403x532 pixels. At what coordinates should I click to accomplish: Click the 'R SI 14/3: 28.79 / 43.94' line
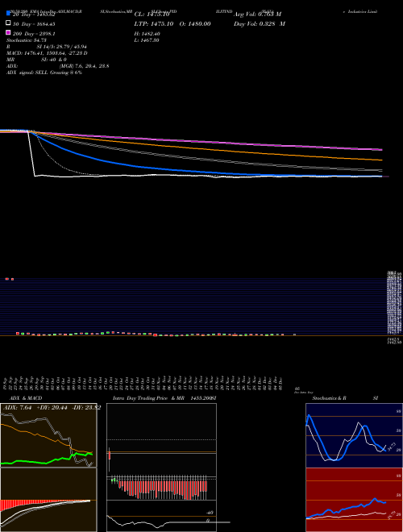[x=47, y=47]
